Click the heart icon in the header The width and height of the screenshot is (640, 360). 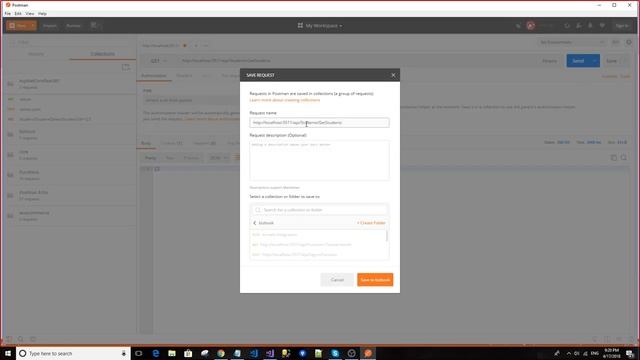(602, 26)
